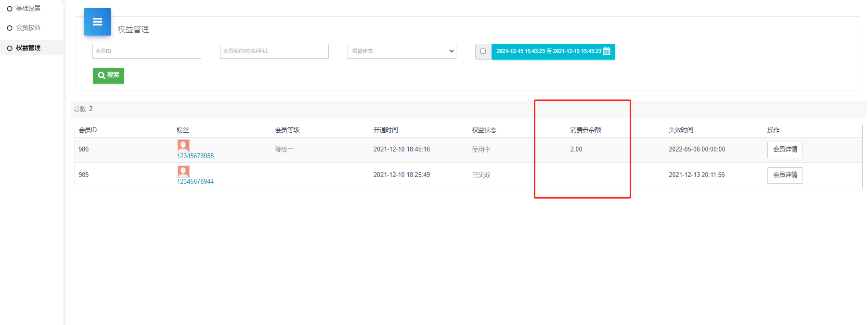The width and height of the screenshot is (868, 325).
Task: Open the 权益状态 dropdown
Action: [402, 51]
